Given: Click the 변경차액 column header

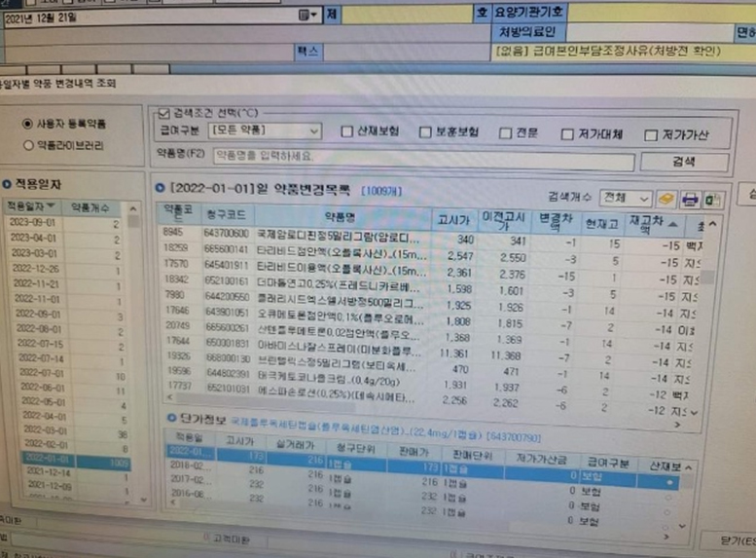Looking at the screenshot, I should click(556, 222).
